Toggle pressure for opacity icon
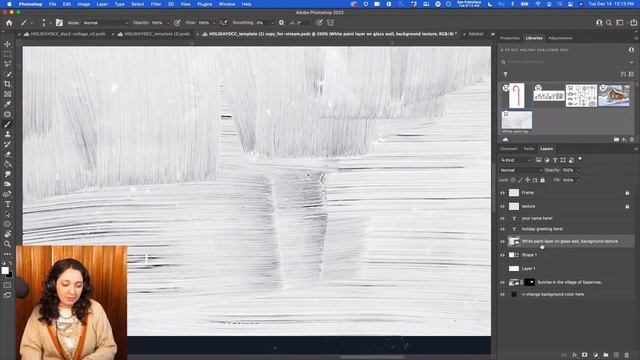Image resolution: width=640 pixels, height=360 pixels. (x=177, y=23)
